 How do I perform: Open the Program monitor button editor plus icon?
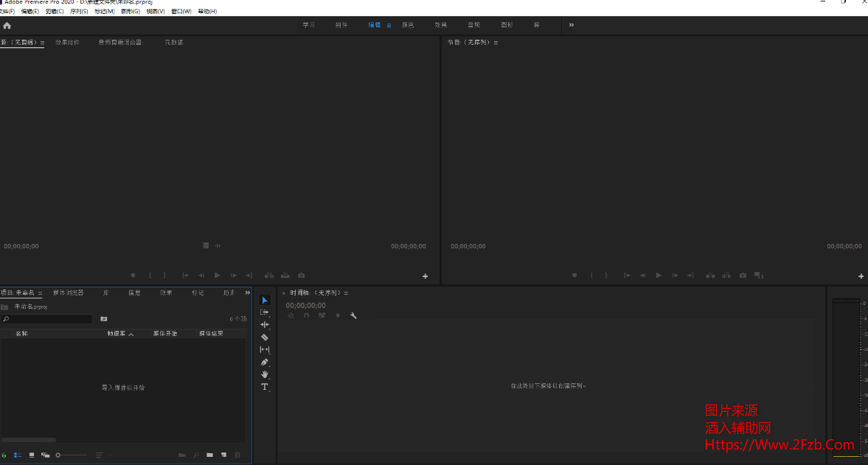[x=861, y=276]
